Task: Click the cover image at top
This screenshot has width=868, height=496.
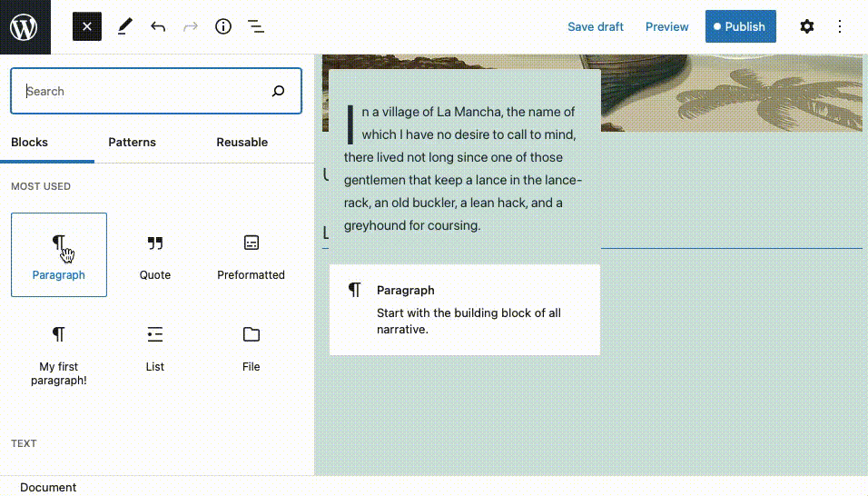Action: click(x=731, y=93)
